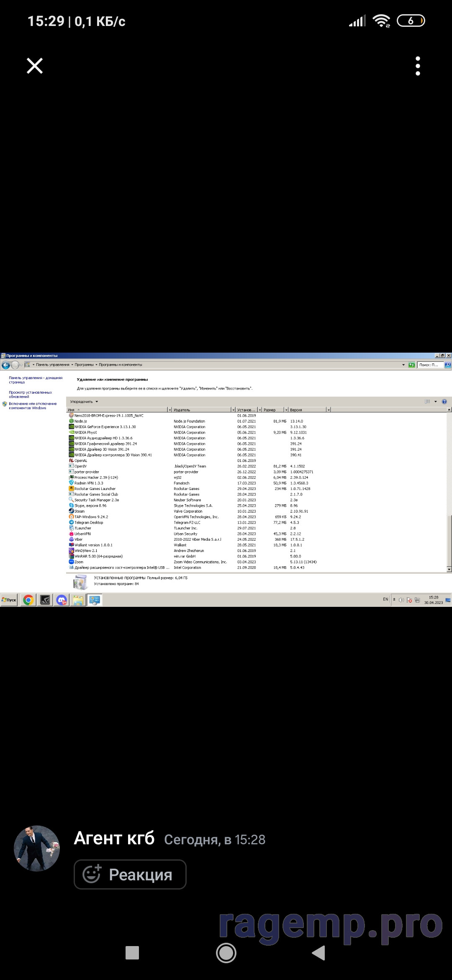Open Включение или отключение компонентов Windows link

click(x=33, y=406)
